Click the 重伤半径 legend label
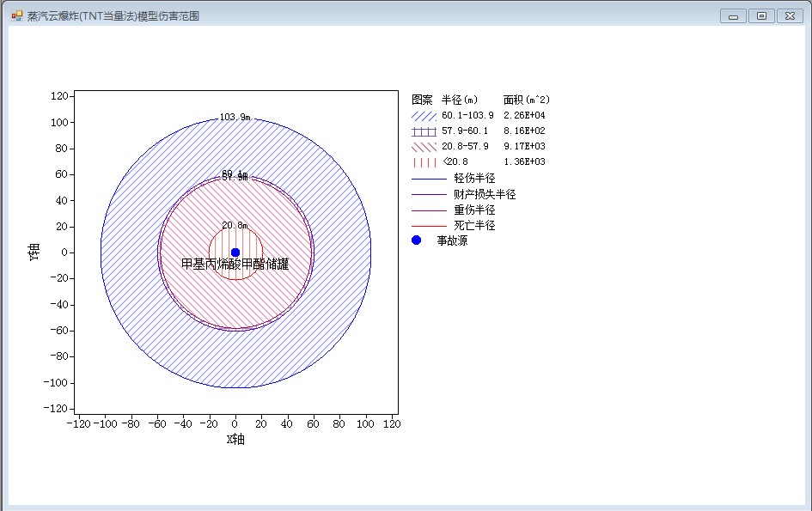Image resolution: width=812 pixels, height=511 pixels. 474,210
